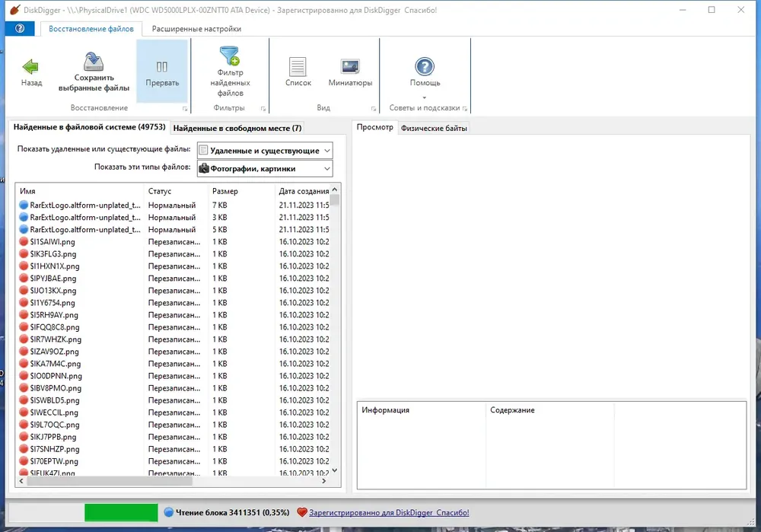Switch to the Физические байты tab
Screen dimensions: 761x532
click(434, 128)
